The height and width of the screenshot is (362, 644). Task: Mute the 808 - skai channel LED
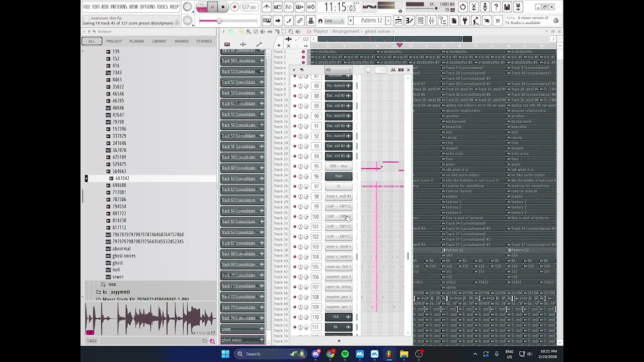tap(295, 166)
